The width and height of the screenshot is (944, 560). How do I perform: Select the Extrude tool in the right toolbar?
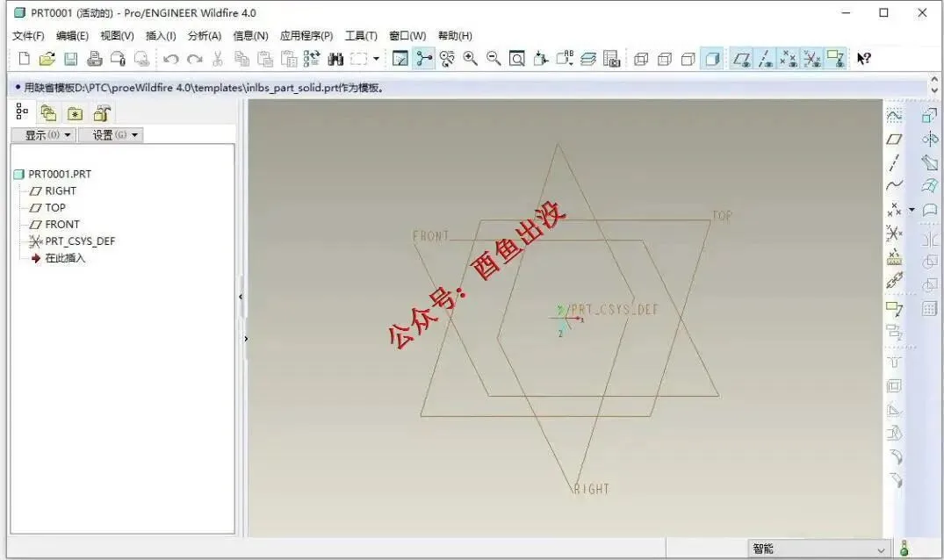[930, 115]
